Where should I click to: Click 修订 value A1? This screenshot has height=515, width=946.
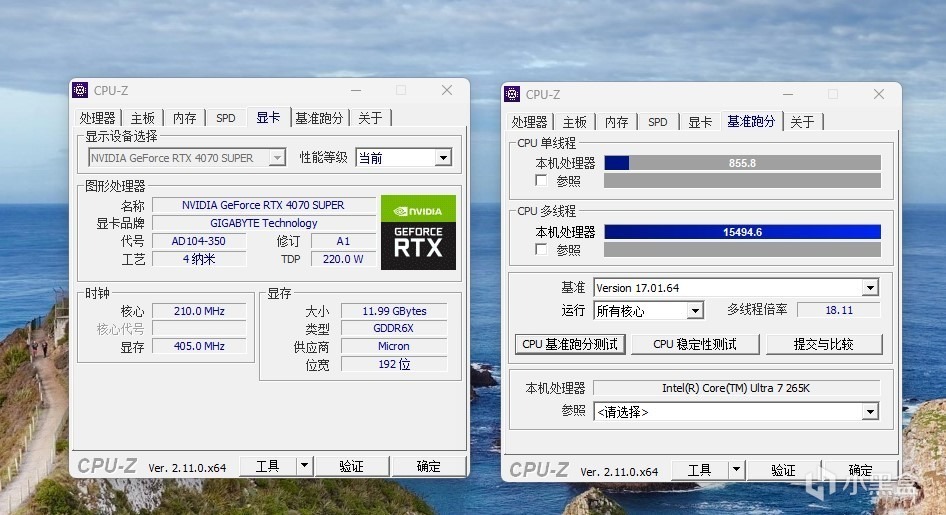[343, 241]
